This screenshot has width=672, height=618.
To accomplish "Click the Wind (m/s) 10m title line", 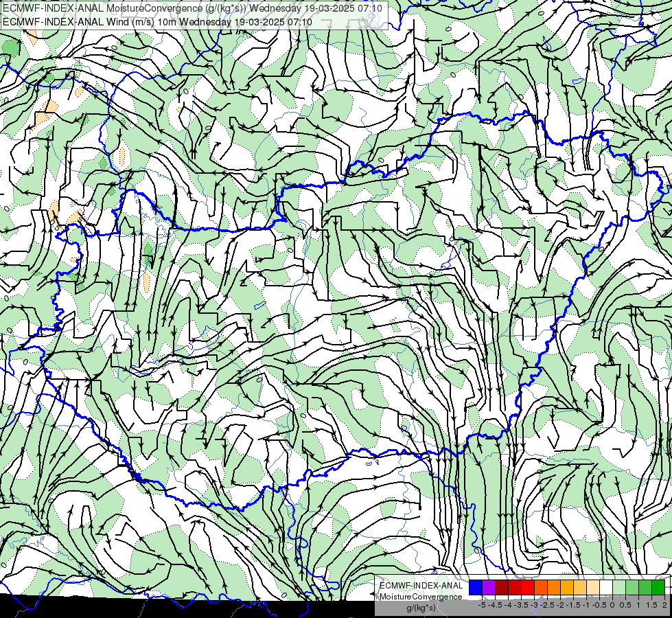I will (x=157, y=22).
